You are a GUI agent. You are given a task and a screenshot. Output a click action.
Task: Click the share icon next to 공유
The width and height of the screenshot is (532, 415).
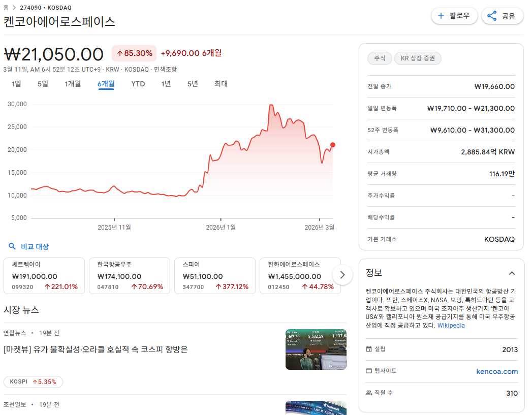492,16
